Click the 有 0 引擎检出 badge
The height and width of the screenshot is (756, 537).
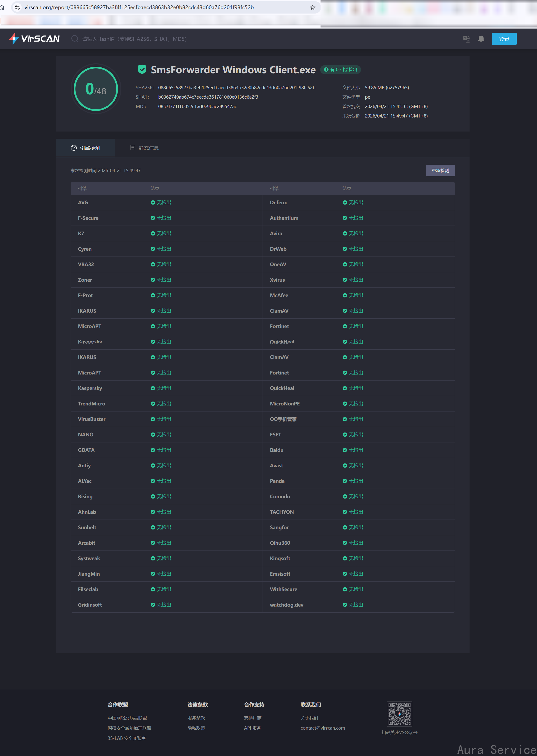(340, 70)
